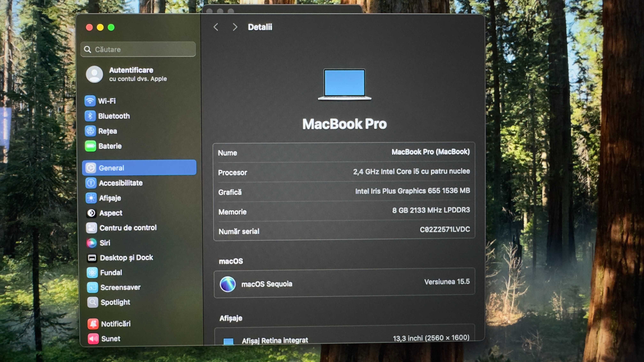Go back with the left chevron
Viewport: 644px width, 362px height.
coord(216,27)
